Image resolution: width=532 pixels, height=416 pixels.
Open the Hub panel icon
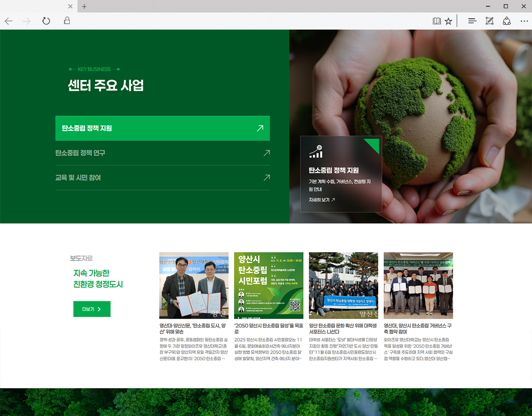472,21
